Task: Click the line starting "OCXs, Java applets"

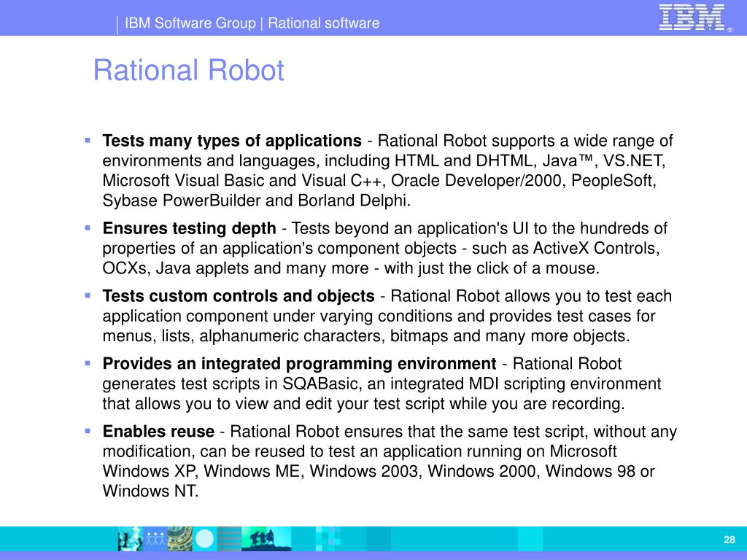Action: tap(351, 268)
